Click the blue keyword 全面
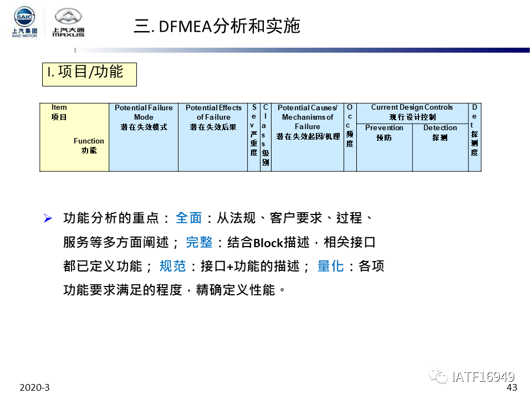This screenshot has height=399, width=532. (x=189, y=218)
